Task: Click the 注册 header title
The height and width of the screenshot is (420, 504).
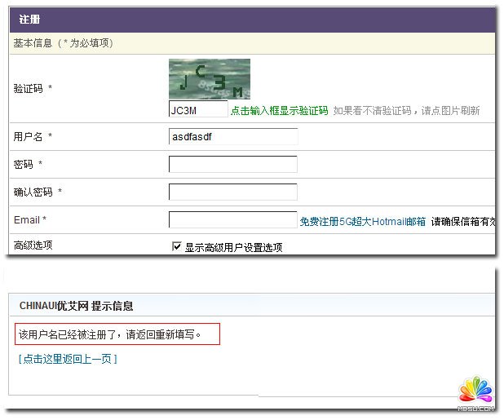Action: pyautogui.click(x=30, y=20)
